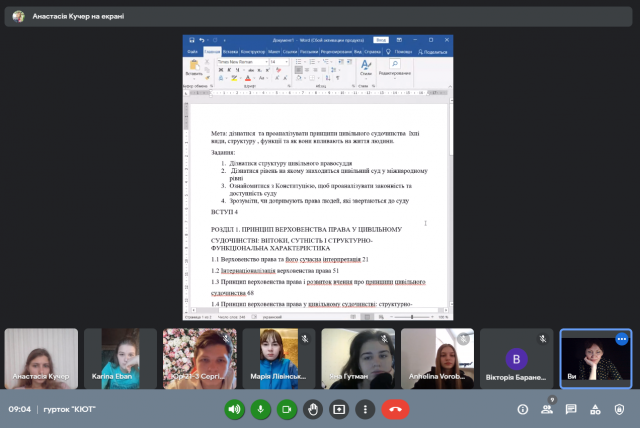The height and width of the screenshot is (428, 640).
Task: Switch to the Вид tab in Word
Action: coord(358,52)
